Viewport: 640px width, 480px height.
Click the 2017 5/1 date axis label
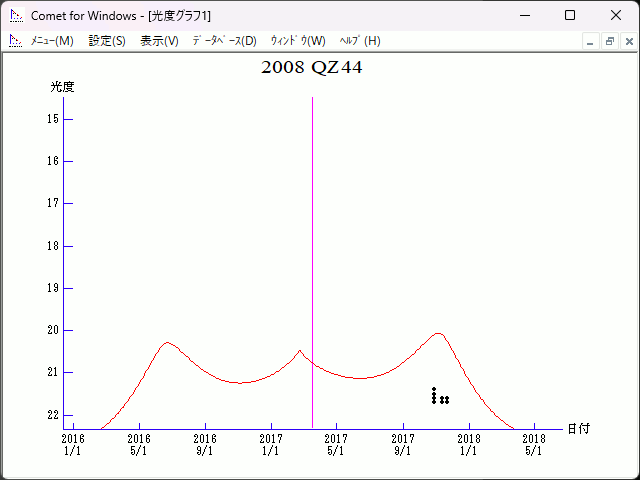click(x=336, y=444)
